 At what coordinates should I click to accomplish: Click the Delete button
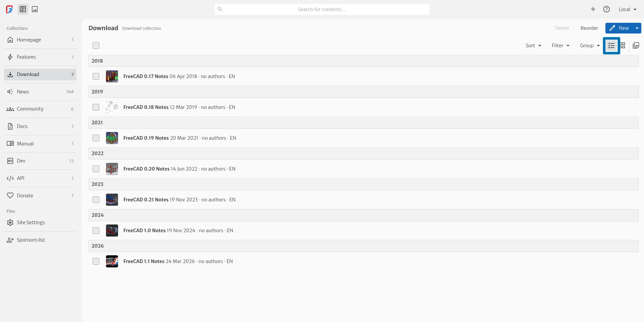[562, 28]
